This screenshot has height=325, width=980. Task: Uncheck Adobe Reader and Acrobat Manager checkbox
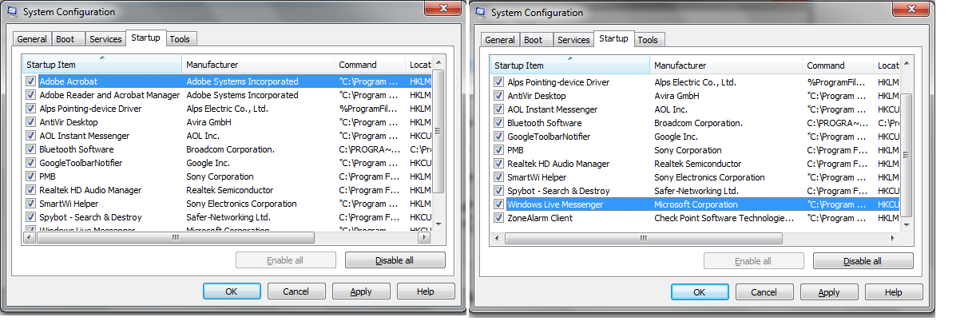31,95
